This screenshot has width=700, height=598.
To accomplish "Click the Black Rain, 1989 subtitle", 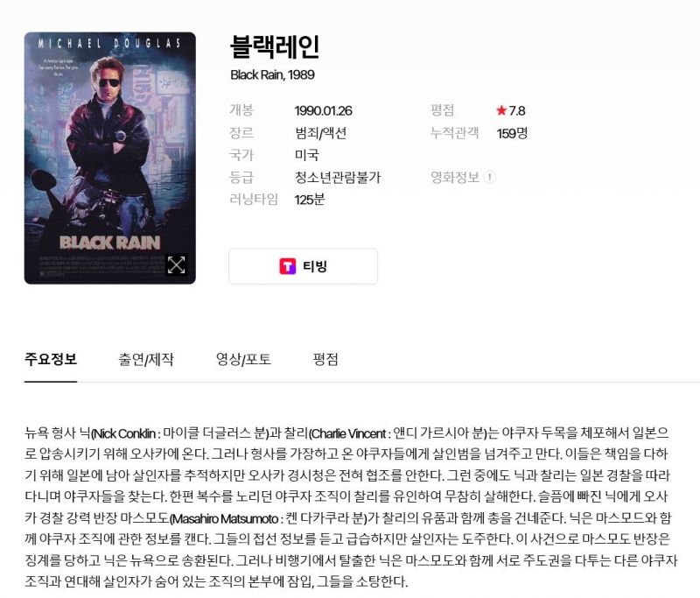I will (272, 74).
